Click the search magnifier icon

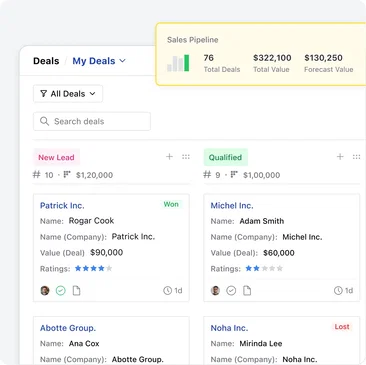[x=44, y=121]
